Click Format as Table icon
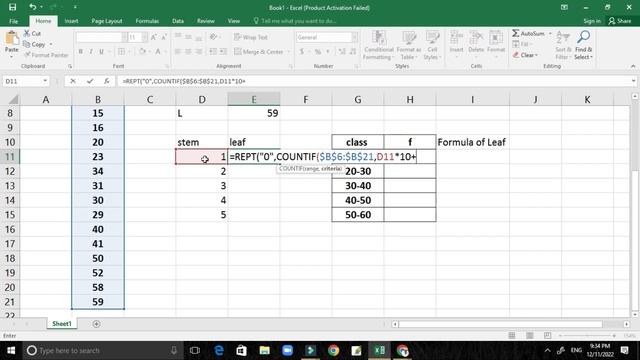 click(409, 38)
